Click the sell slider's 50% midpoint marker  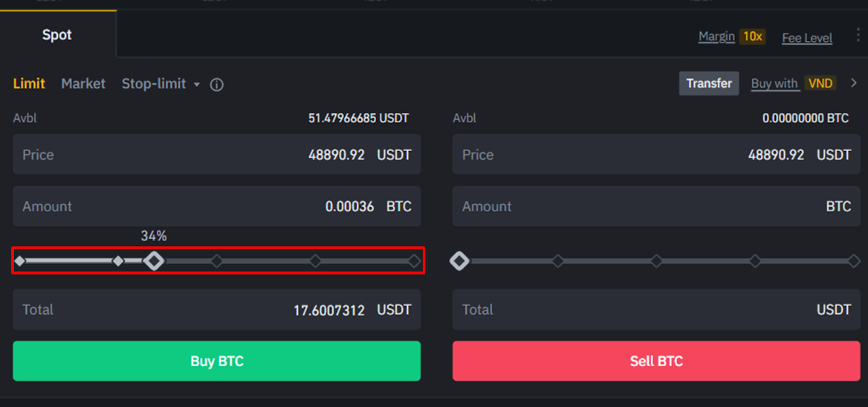[x=656, y=261]
